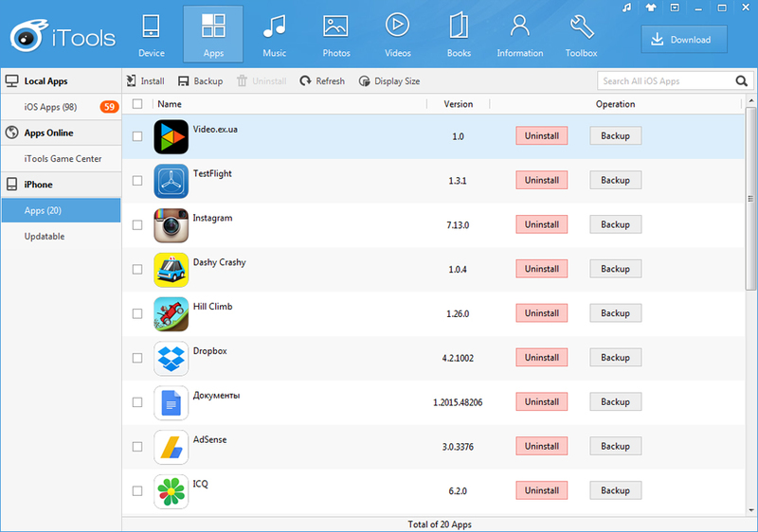Image resolution: width=758 pixels, height=532 pixels.
Task: Open the Music section
Action: click(274, 35)
